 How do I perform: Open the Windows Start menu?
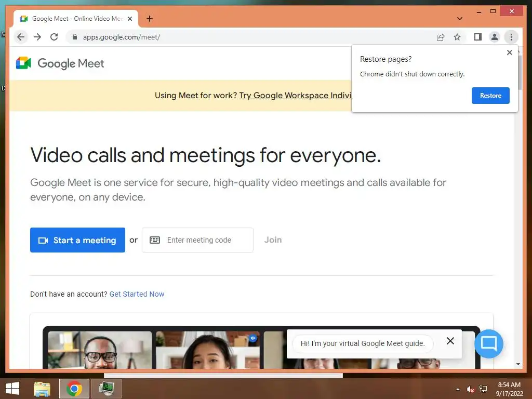click(x=12, y=389)
